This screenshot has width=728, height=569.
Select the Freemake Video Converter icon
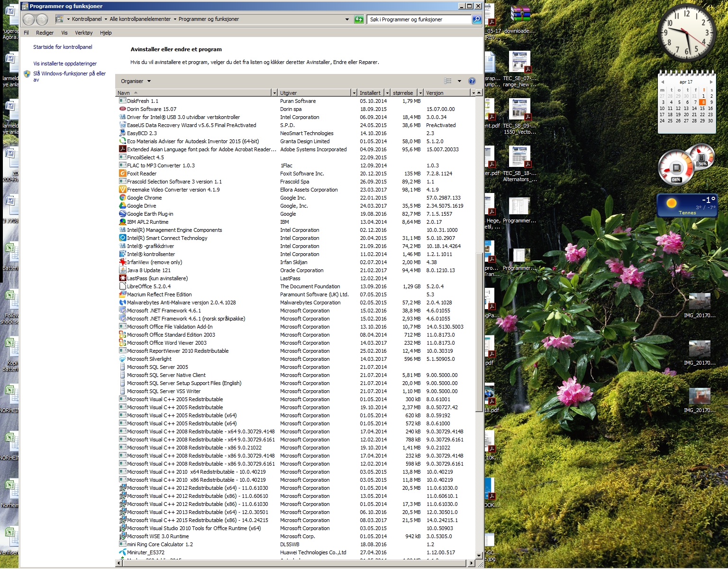123,190
